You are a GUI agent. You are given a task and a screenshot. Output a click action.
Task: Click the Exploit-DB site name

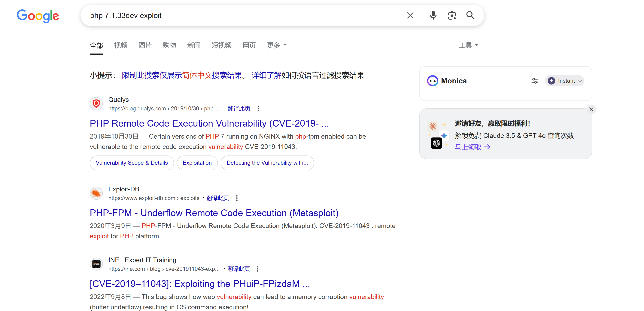point(123,189)
